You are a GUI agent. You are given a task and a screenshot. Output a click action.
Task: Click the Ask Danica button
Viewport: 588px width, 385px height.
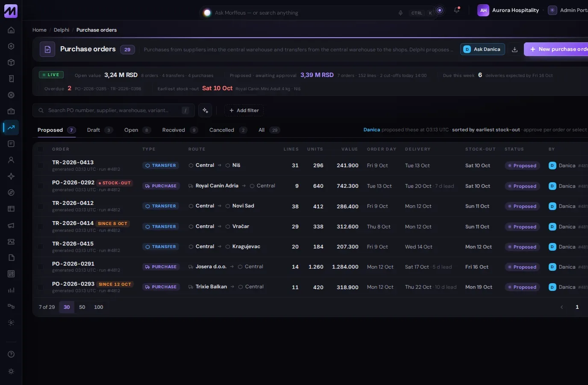[482, 49]
